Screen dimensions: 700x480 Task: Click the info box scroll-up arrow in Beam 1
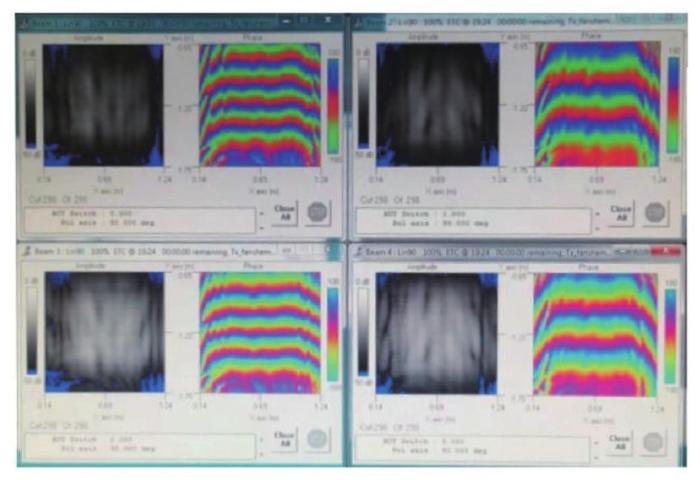pyautogui.click(x=262, y=213)
